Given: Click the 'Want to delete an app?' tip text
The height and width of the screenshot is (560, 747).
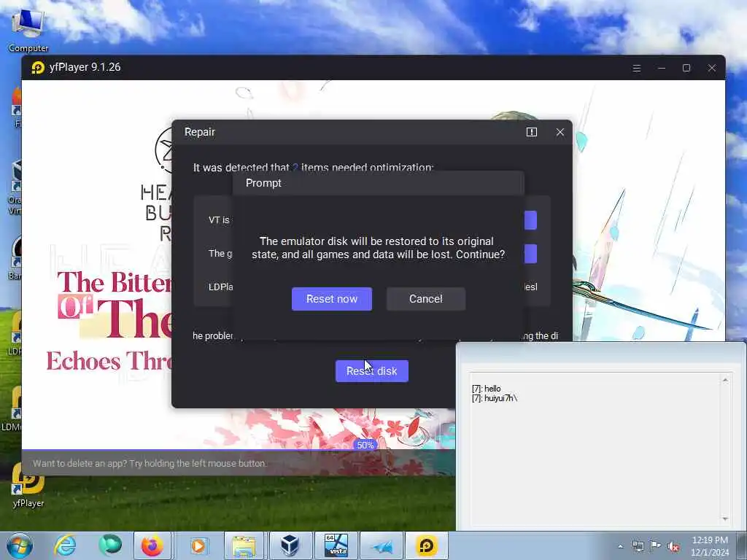Looking at the screenshot, I should (x=150, y=463).
